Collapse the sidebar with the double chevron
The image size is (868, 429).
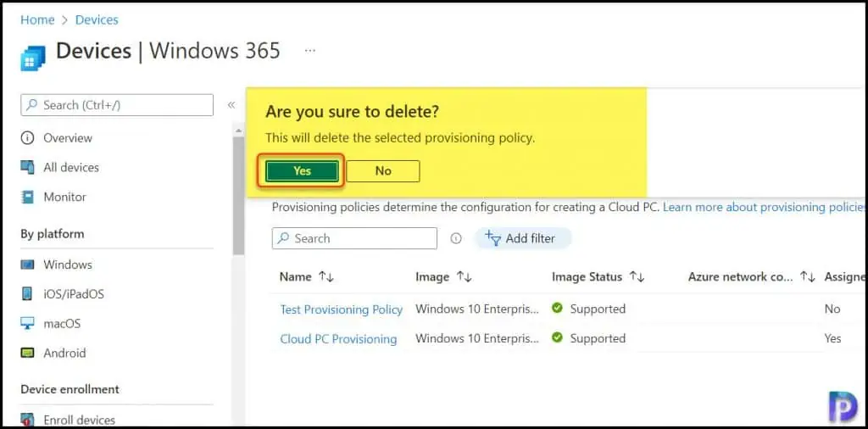coord(231,105)
